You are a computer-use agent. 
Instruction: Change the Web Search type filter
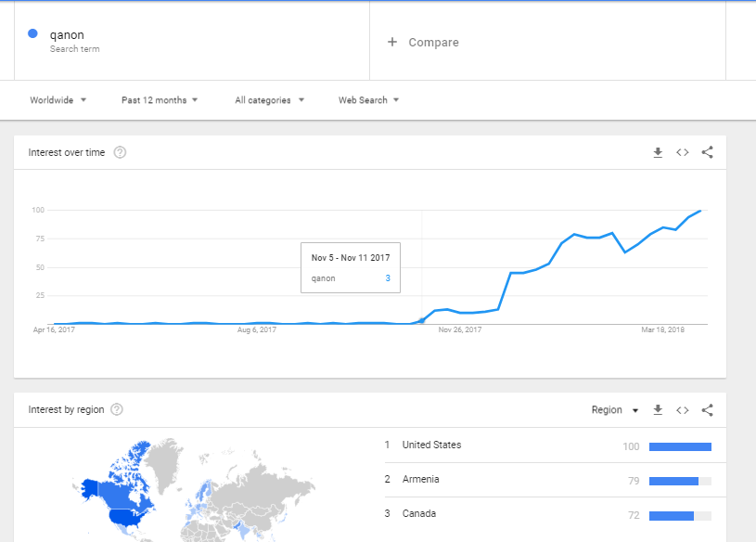coord(368,100)
